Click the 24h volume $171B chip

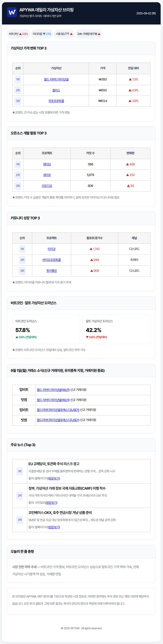pos(89,34)
